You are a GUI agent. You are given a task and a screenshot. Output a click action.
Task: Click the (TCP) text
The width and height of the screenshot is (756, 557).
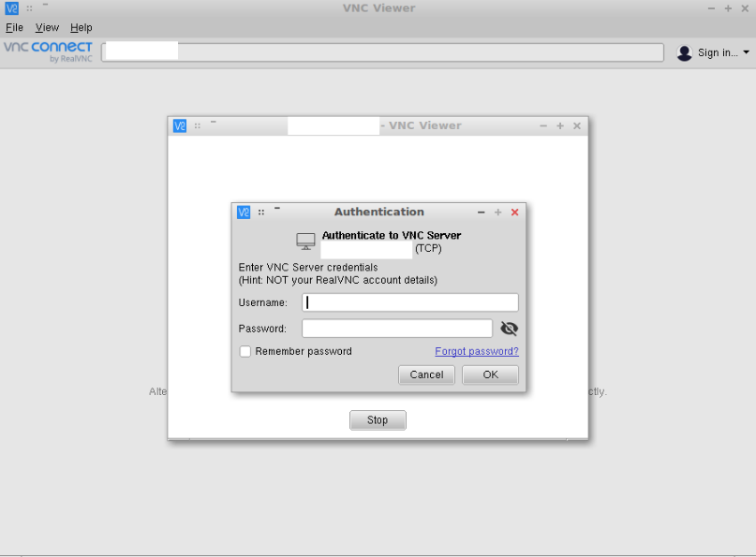[x=428, y=248]
